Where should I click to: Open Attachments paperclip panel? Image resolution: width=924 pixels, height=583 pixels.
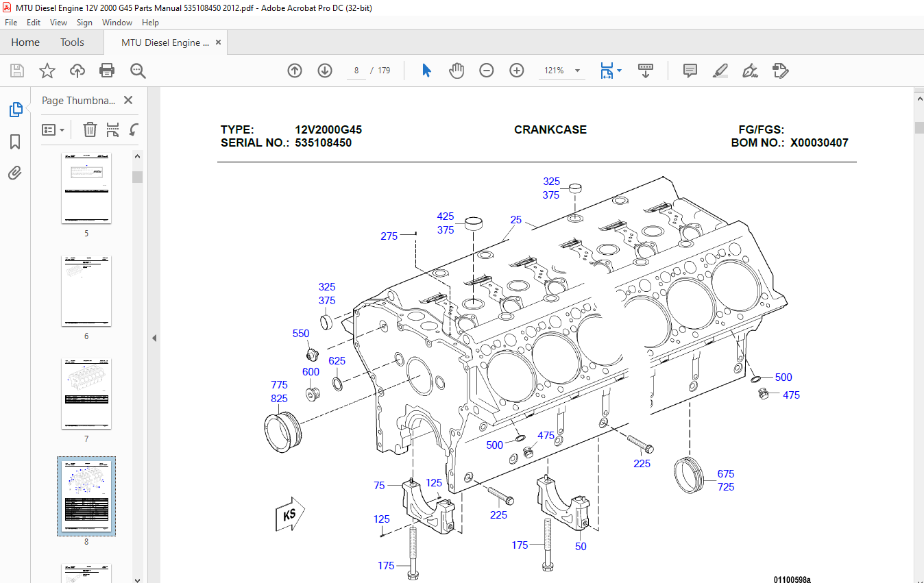pos(15,173)
